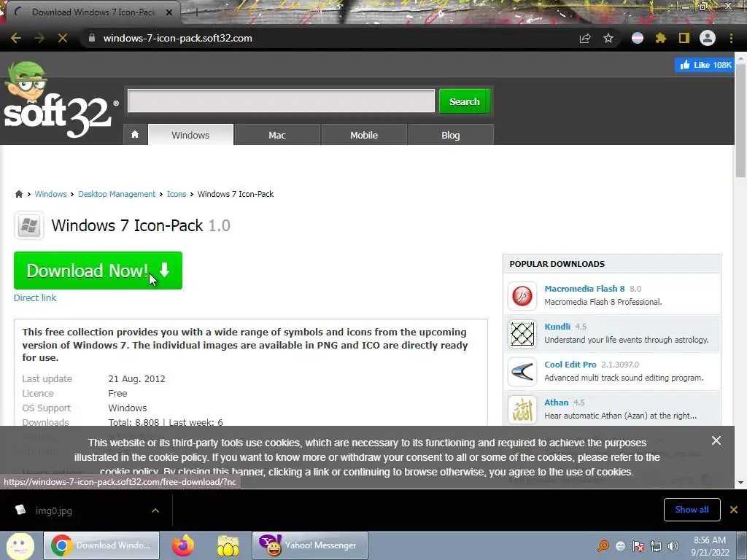Click the soft32 search input field
Viewport: 747px width, 560px height.
click(281, 101)
